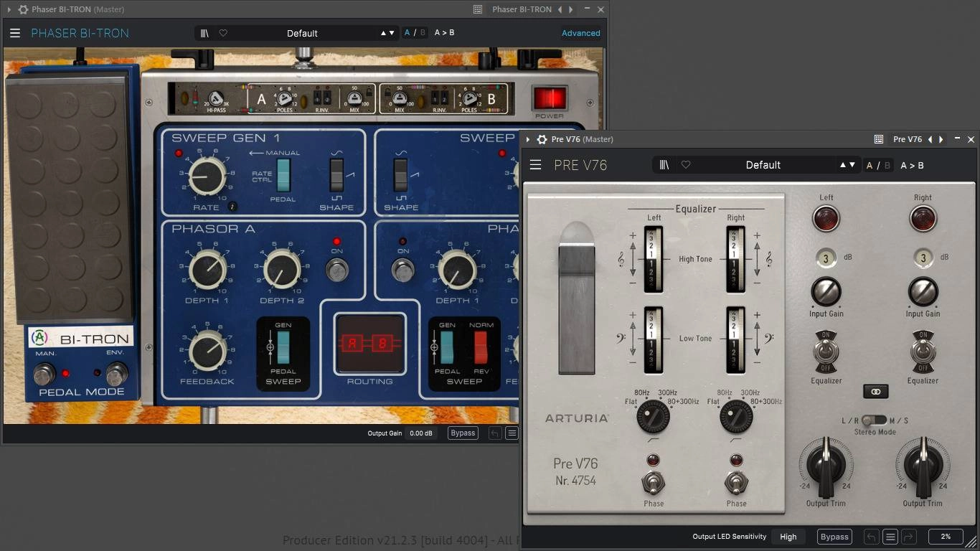Viewport: 980px width, 551px height.
Task: Open the Pre V76 preset library
Action: (x=664, y=165)
